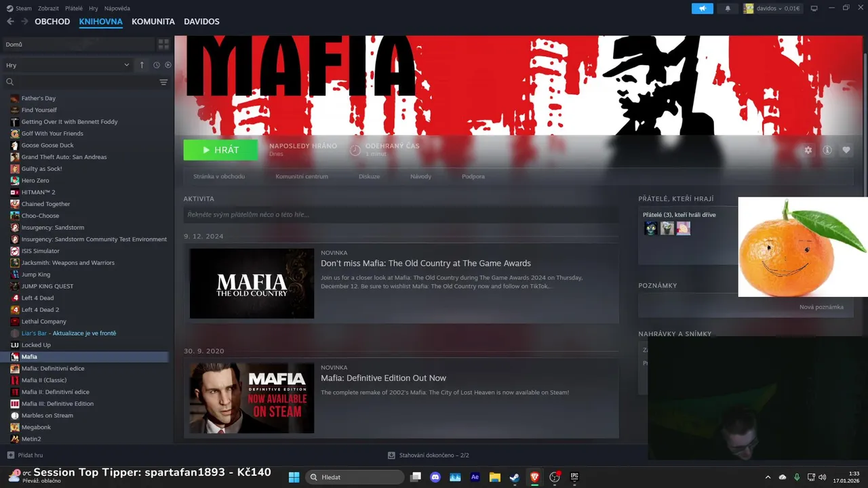Add Mafia to favorites heart icon

click(x=846, y=150)
